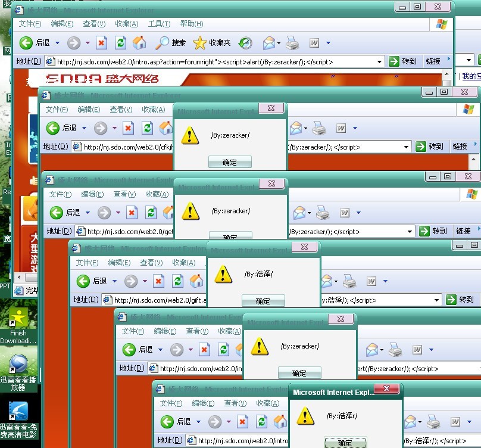Click Word edit icon in web2.0/get window
Viewport: 481px width, 448px height.
(345, 213)
